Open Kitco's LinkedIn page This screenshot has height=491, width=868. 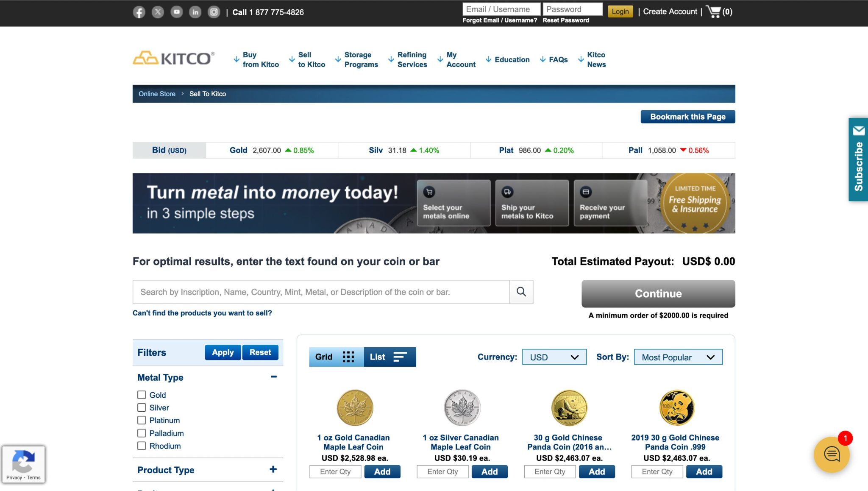(x=195, y=12)
